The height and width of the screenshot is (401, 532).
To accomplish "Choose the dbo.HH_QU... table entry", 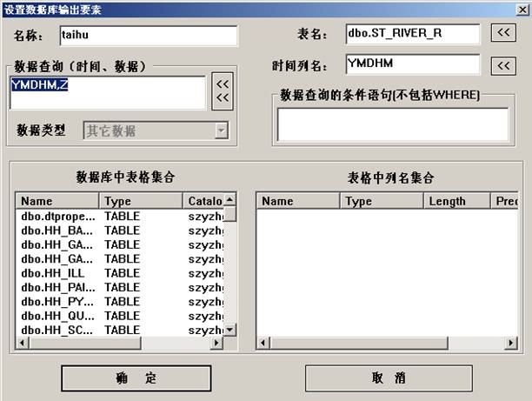I will [58, 316].
